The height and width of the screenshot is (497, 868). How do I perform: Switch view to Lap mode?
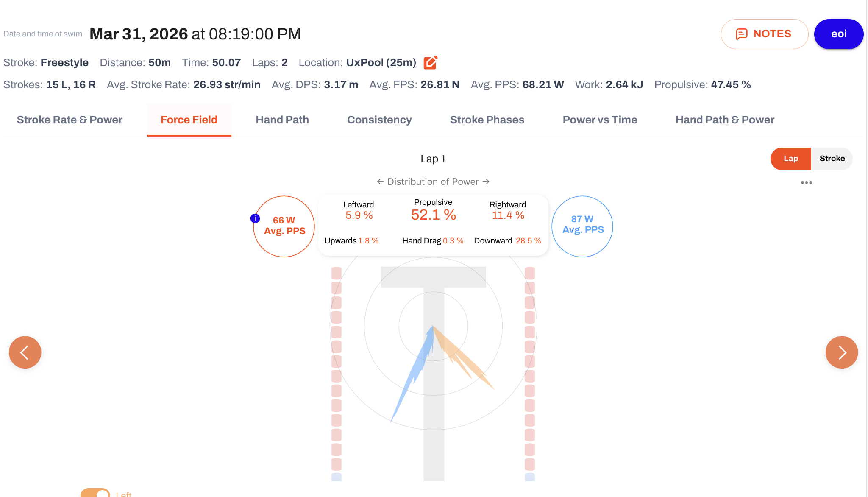click(790, 159)
